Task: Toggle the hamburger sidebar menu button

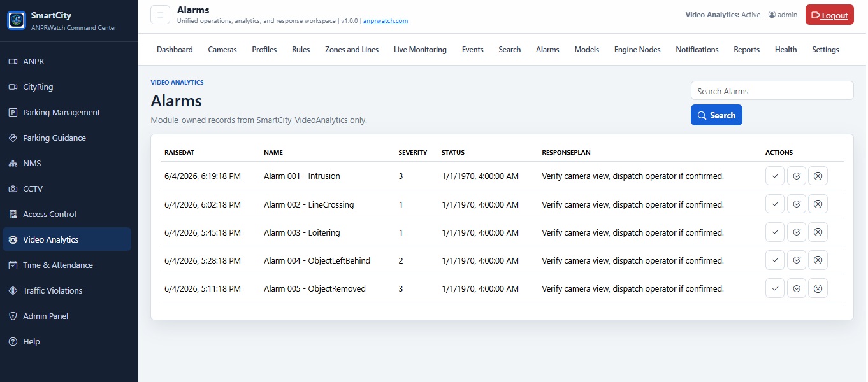Action: pos(160,15)
